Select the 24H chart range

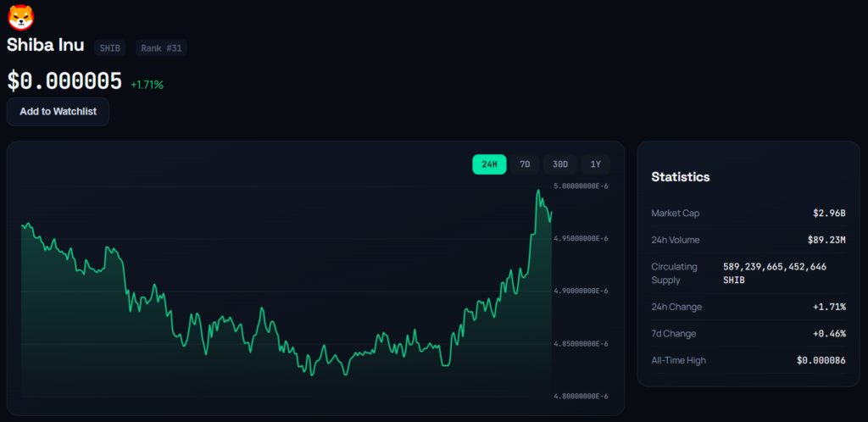[489, 164]
